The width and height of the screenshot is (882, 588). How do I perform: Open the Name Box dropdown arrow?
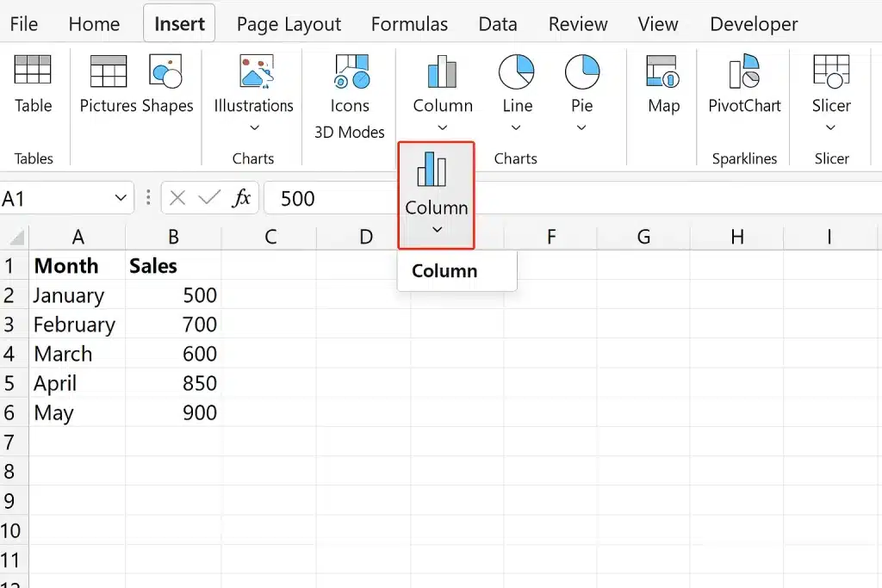coord(121,199)
